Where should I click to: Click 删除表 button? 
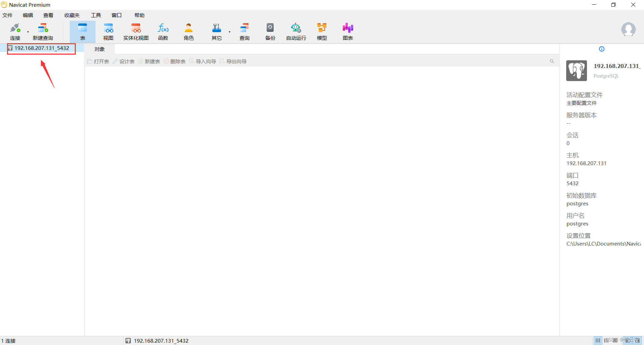[175, 62]
